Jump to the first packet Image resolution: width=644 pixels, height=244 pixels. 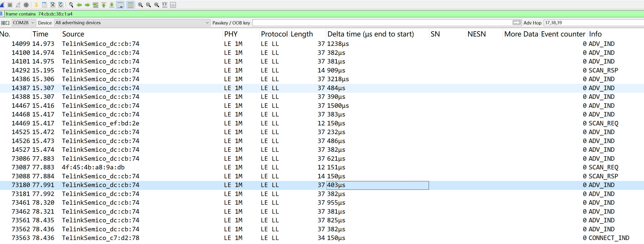click(x=104, y=5)
